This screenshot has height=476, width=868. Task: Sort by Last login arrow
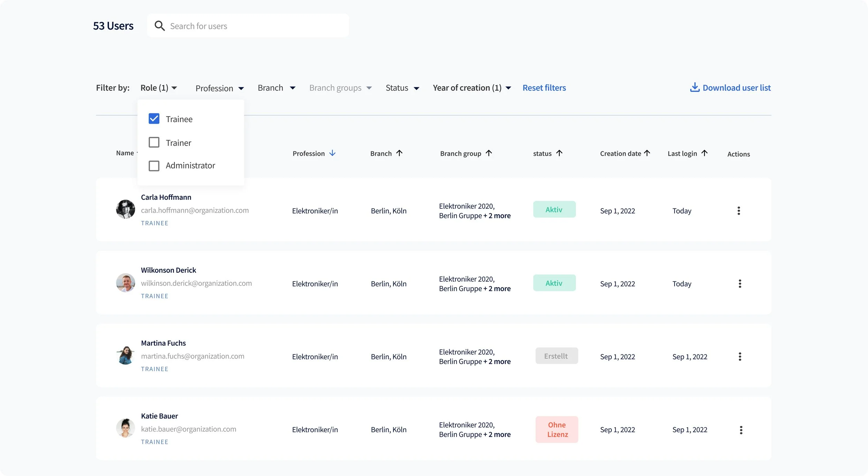pos(704,153)
